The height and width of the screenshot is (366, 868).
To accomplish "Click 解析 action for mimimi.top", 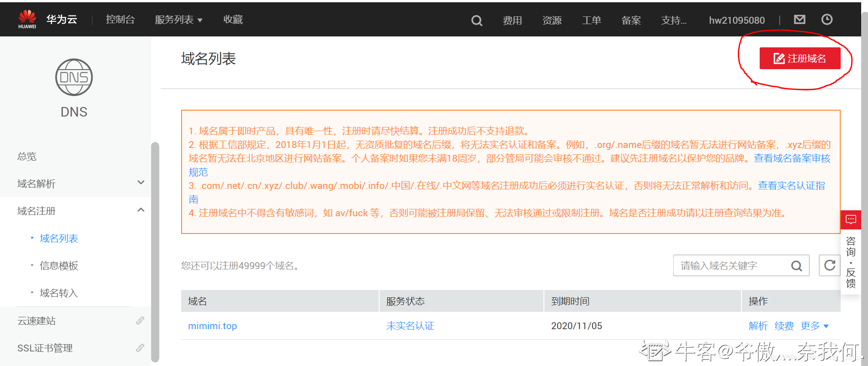I will 758,326.
